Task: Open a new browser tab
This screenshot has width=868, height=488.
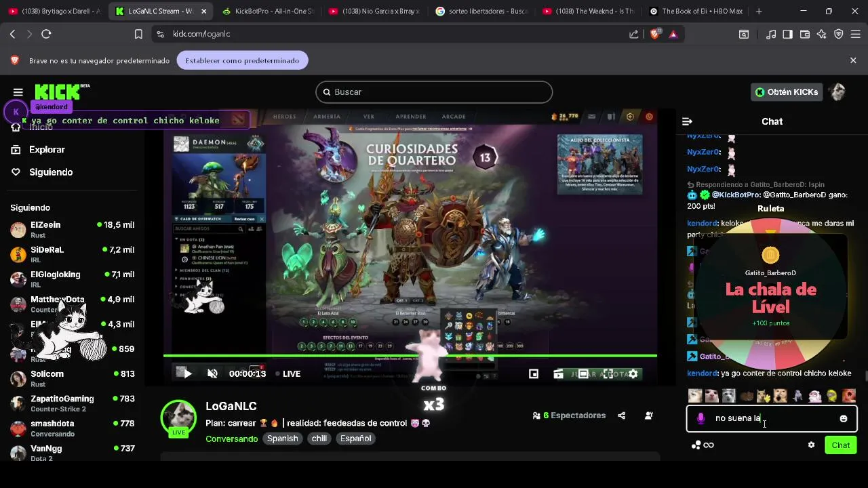Action: tap(759, 11)
